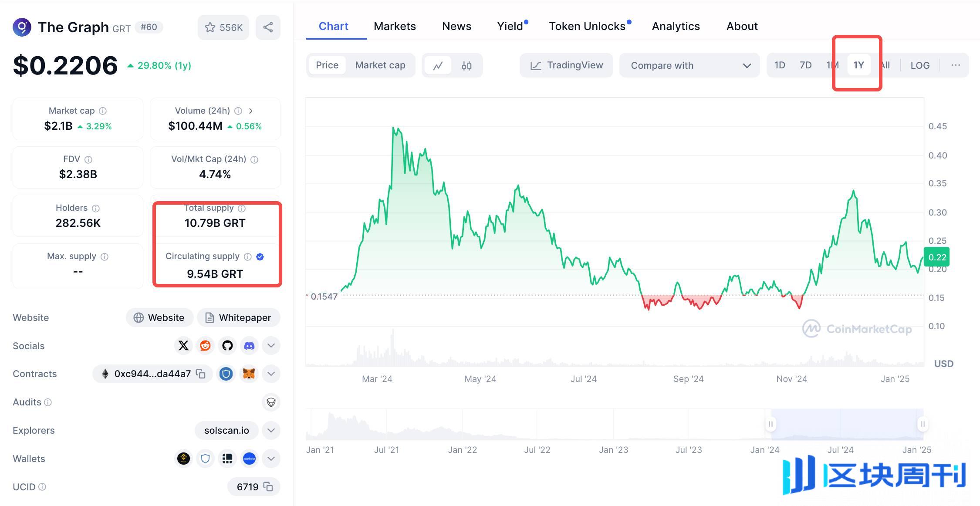Image resolution: width=980 pixels, height=506 pixels.
Task: Click the 0.1547 baseline price label
Action: click(324, 297)
